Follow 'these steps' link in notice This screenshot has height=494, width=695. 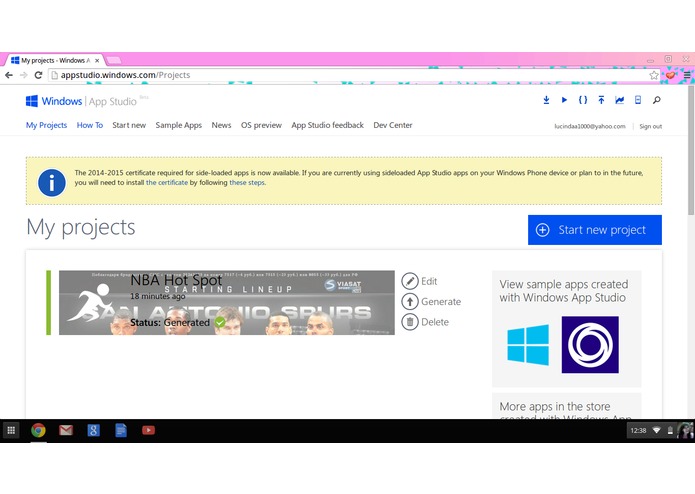pos(247,183)
